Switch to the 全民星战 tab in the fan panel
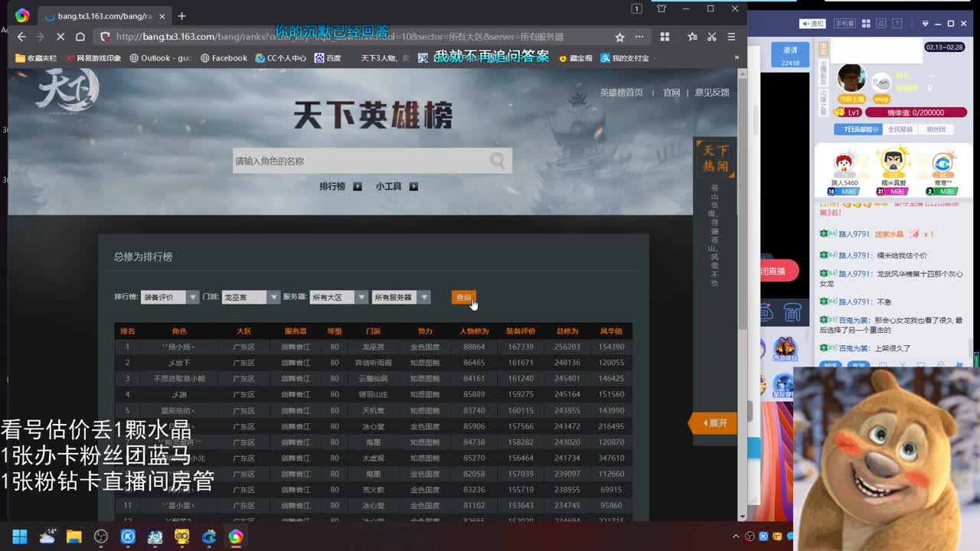The image size is (980, 551). coord(900,128)
